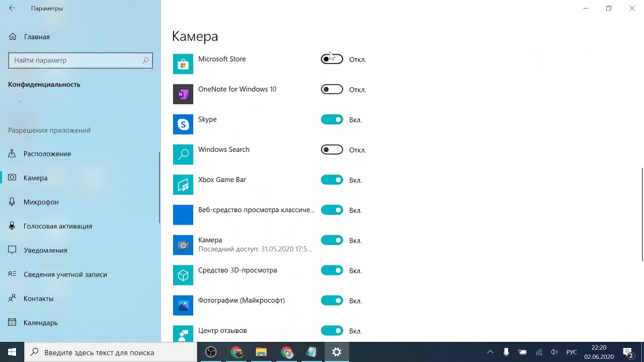644x362 pixels.
Task: Click the sidebar vertical scrollbar
Action: click(x=159, y=187)
